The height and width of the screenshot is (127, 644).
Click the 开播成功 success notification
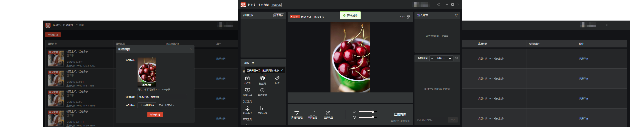click(x=350, y=16)
